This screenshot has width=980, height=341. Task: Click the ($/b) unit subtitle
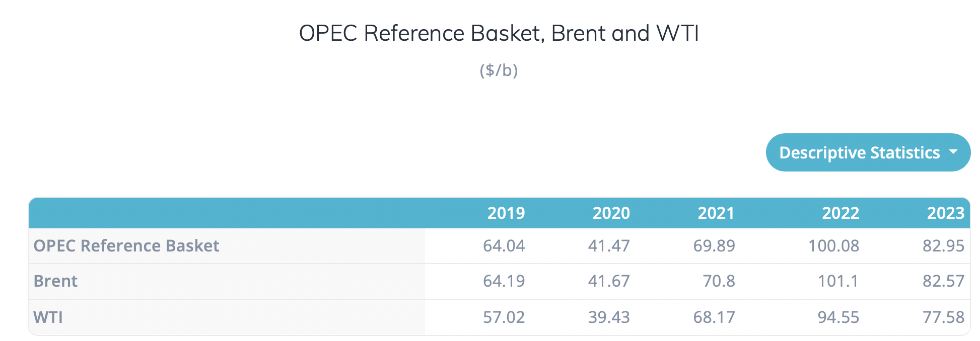click(x=499, y=70)
